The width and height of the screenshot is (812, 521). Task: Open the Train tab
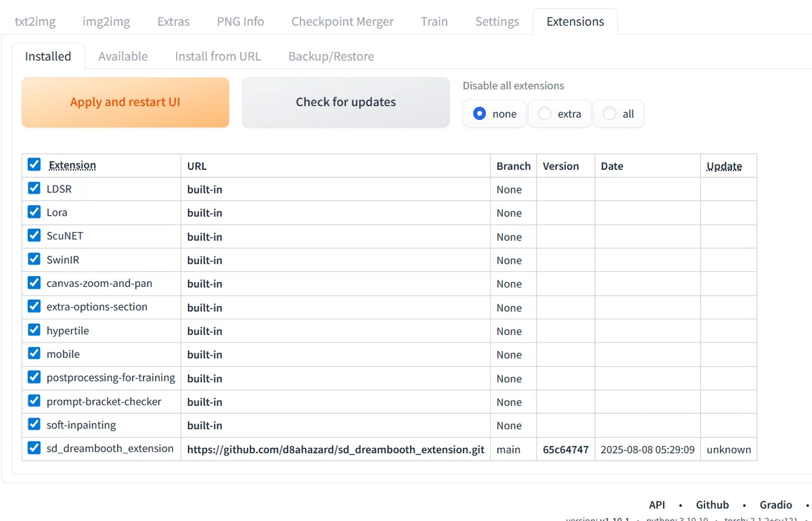tap(434, 22)
